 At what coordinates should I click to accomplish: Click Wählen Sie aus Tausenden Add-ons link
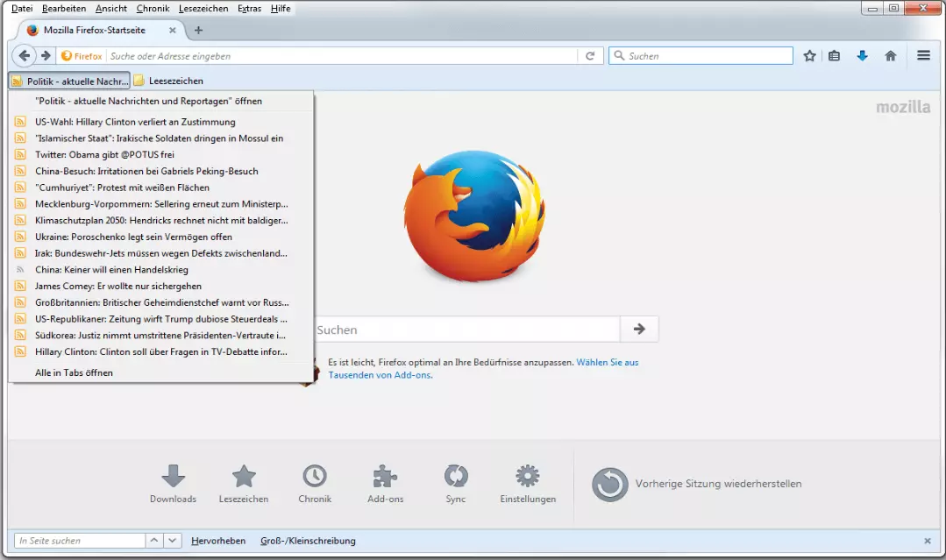point(607,362)
